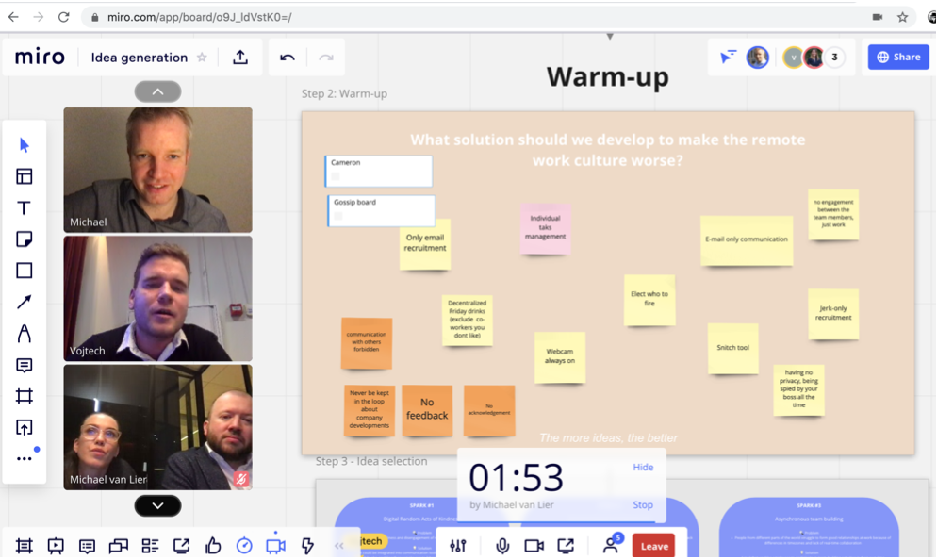Select the 'Webcam always on' sticky note
Viewport: 937px width, 560px height.
point(559,356)
